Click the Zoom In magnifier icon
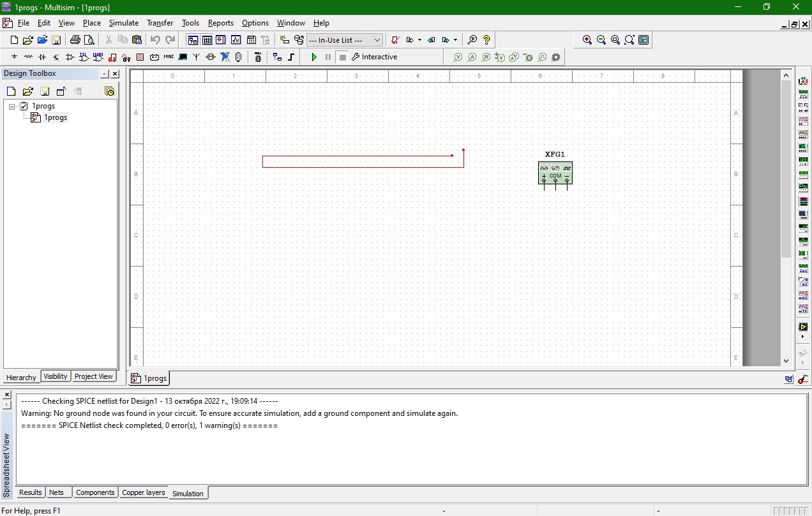 (x=587, y=40)
